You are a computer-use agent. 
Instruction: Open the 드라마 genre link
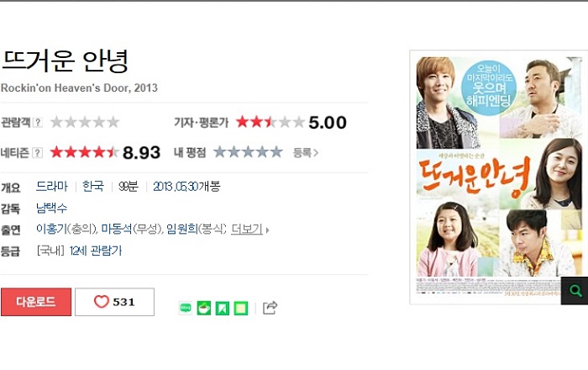point(52,186)
